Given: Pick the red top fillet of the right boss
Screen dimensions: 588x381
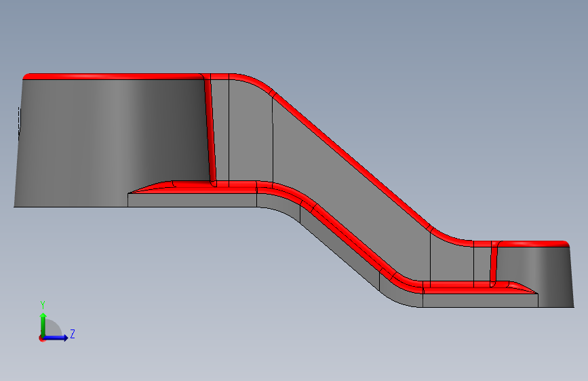Looking at the screenshot, I should pyautogui.click(x=532, y=244).
